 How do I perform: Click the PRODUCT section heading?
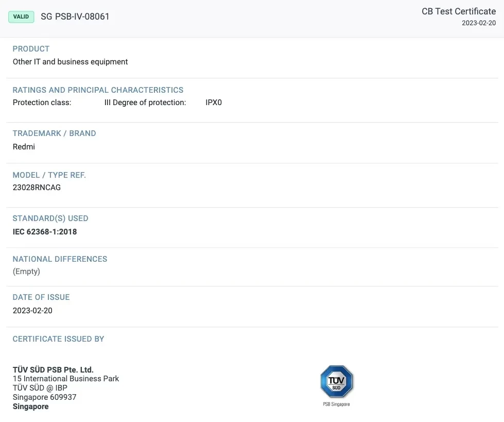(31, 49)
